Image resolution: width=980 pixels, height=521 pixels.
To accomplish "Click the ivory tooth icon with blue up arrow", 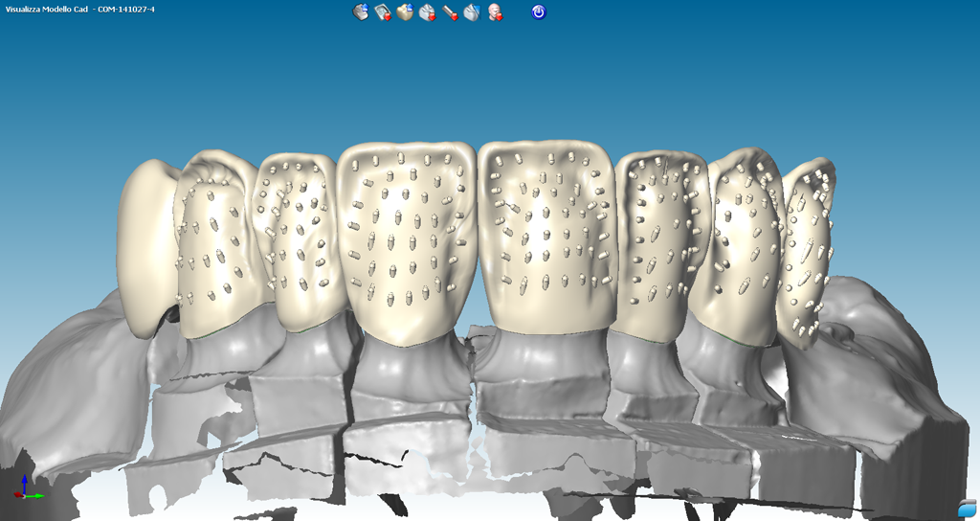I will click(x=405, y=11).
